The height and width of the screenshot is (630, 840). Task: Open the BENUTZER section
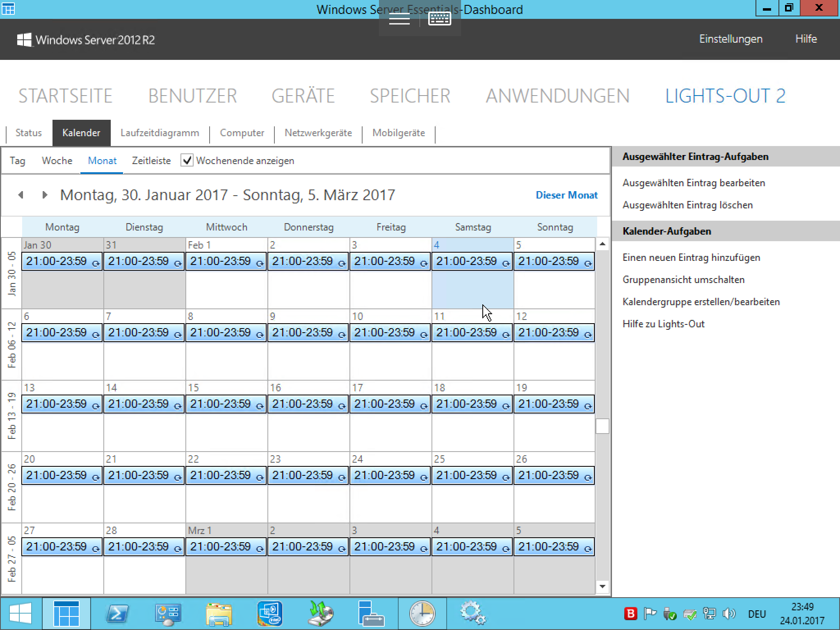point(193,96)
